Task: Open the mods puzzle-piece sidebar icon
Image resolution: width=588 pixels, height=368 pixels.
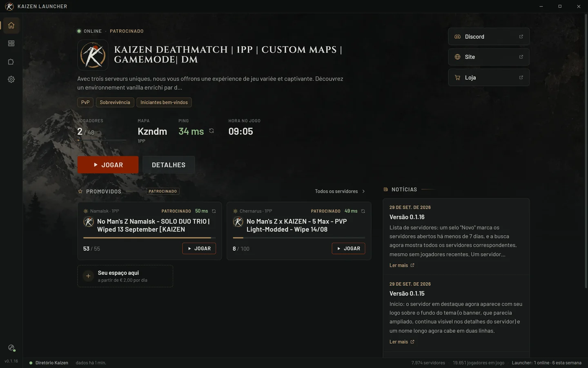Action: [11, 62]
